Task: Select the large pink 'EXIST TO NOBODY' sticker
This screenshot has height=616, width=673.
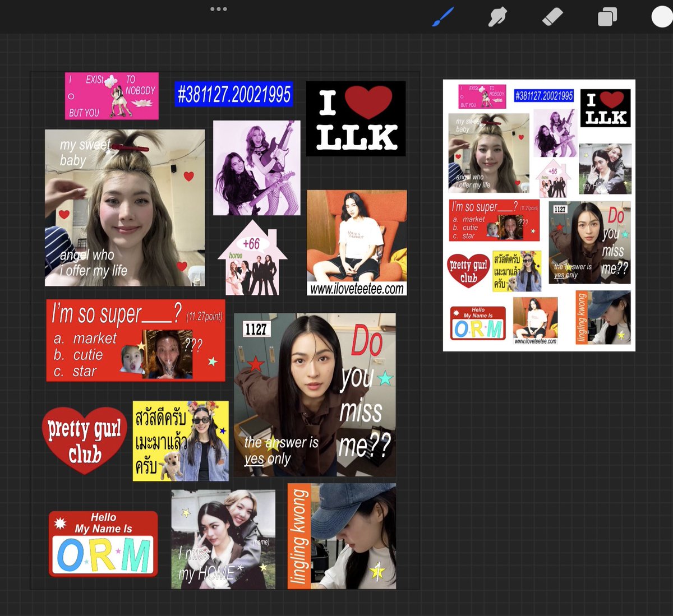Action: (112, 96)
